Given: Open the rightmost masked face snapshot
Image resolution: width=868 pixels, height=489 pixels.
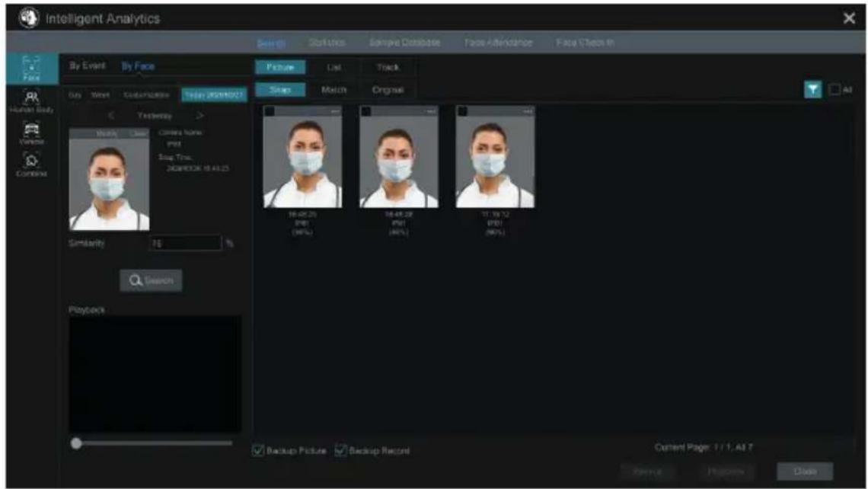Looking at the screenshot, I should point(496,157).
